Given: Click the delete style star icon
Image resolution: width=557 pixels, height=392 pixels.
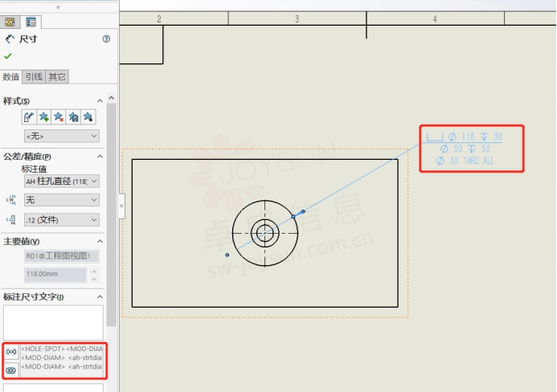Looking at the screenshot, I should pyautogui.click(x=59, y=117).
